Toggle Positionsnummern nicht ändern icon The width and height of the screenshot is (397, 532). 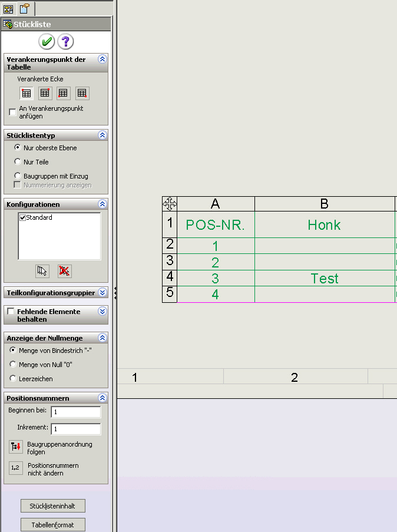pos(15,468)
